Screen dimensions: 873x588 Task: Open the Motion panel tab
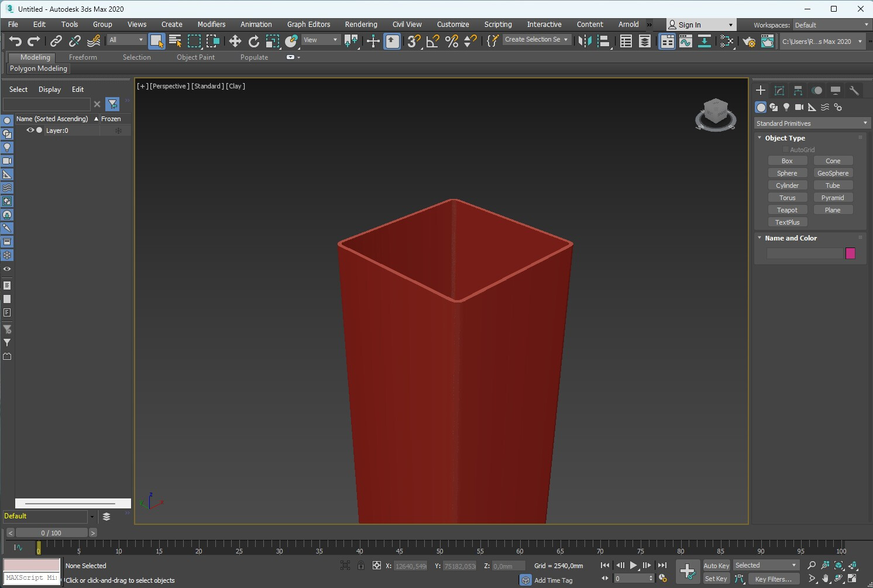point(817,90)
